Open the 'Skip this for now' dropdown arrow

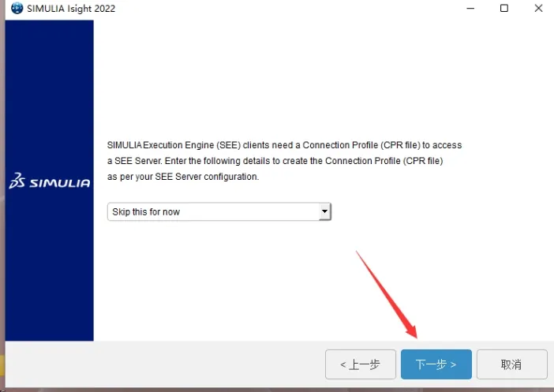coord(324,211)
